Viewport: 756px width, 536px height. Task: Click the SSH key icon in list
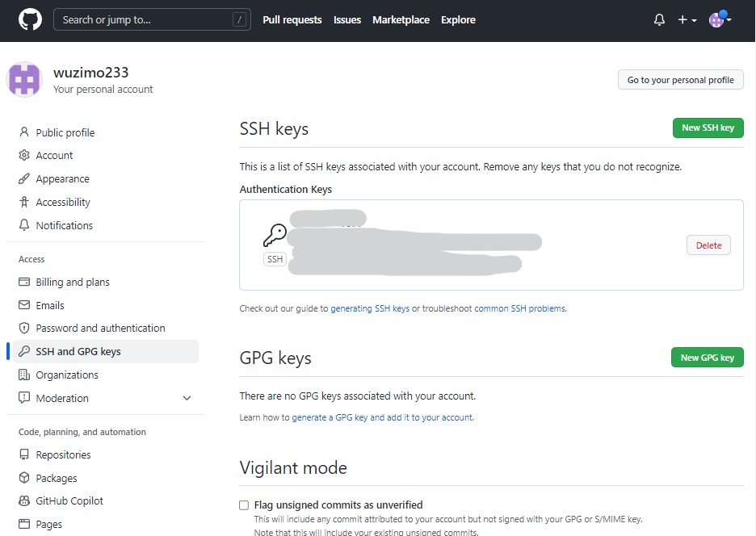click(275, 236)
